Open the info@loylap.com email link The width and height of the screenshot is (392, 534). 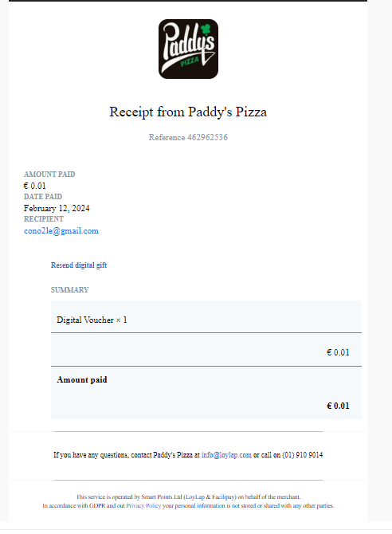click(226, 455)
